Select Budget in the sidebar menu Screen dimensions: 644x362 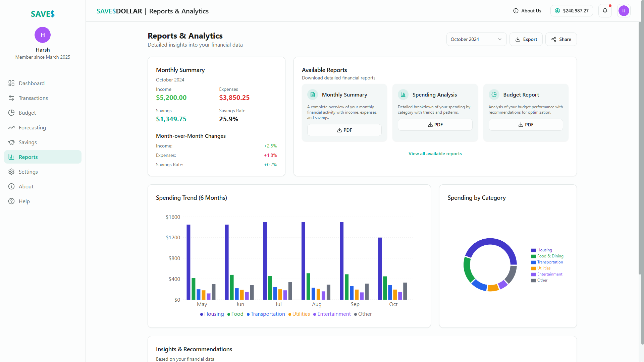pyautogui.click(x=27, y=113)
